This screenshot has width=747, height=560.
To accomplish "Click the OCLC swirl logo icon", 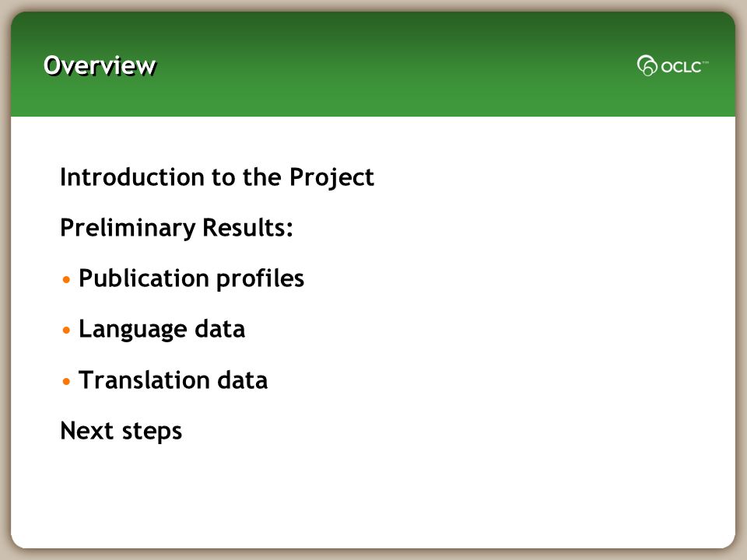I will [647, 65].
